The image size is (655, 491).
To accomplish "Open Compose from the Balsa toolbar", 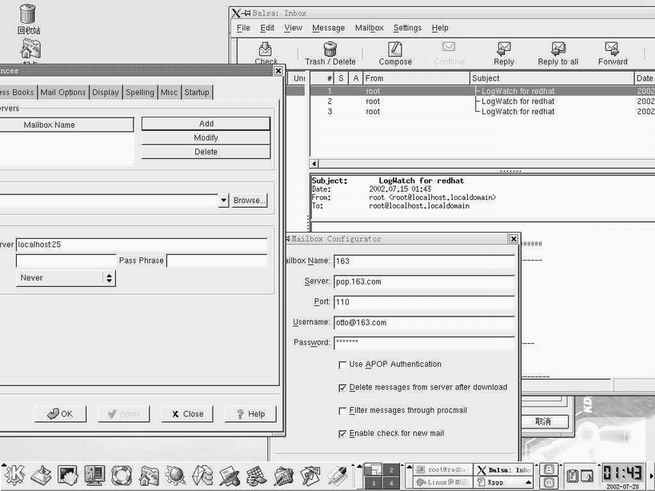I will coord(395,52).
